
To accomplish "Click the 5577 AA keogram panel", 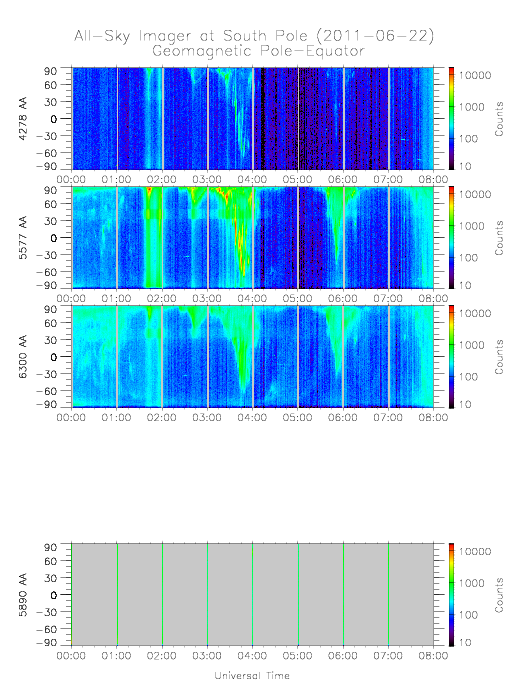I will [253, 238].
